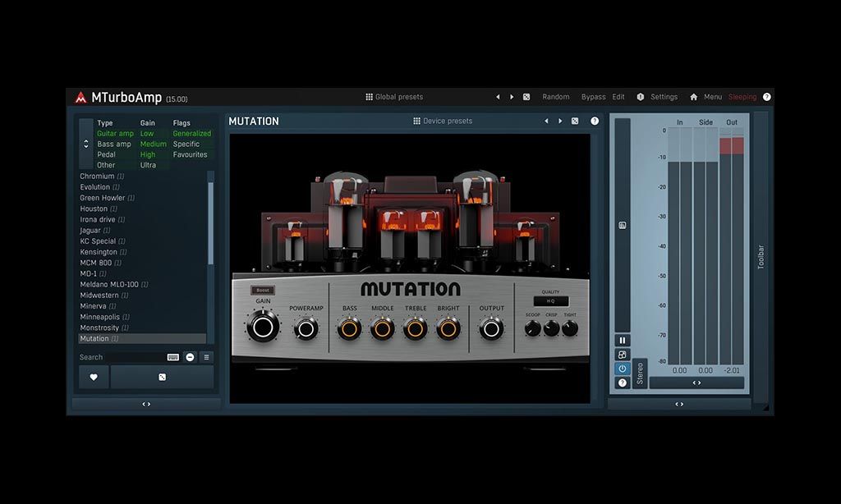Toggle the Ultra gain filter

pos(148,165)
